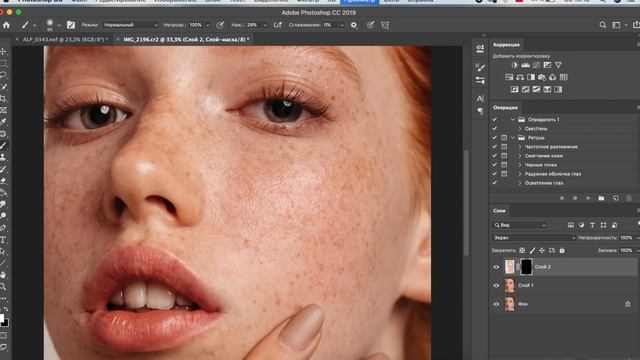
Task: Hide the Слой 2 layer
Action: coord(496,267)
